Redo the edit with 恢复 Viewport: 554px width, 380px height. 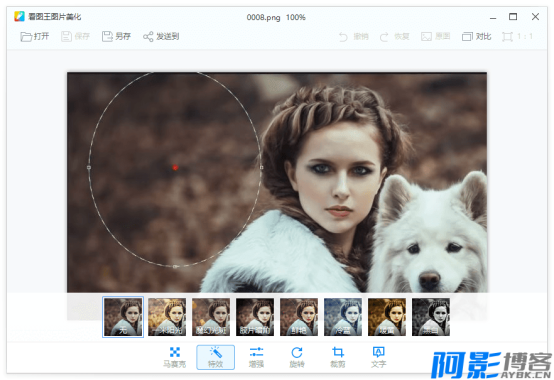(394, 36)
